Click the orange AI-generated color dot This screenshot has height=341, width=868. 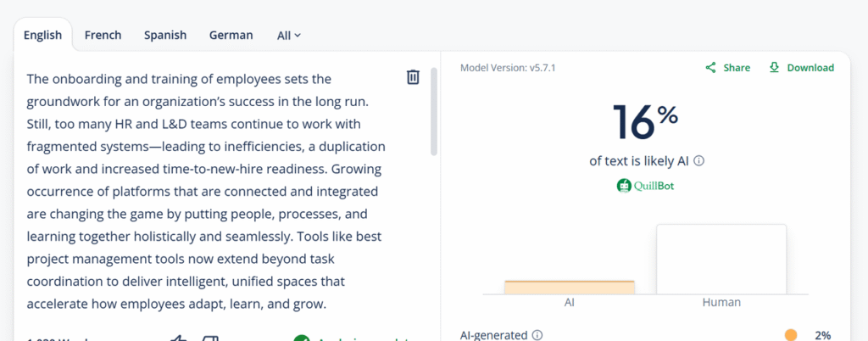[791, 335]
